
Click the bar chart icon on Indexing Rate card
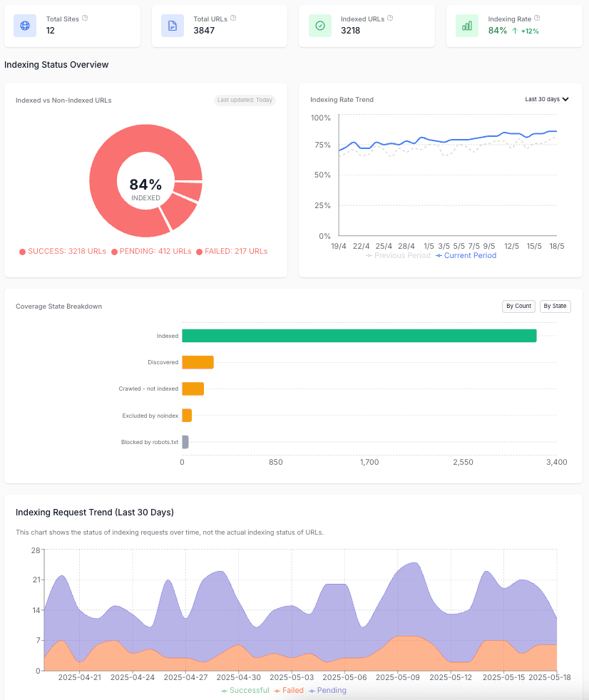point(467,26)
